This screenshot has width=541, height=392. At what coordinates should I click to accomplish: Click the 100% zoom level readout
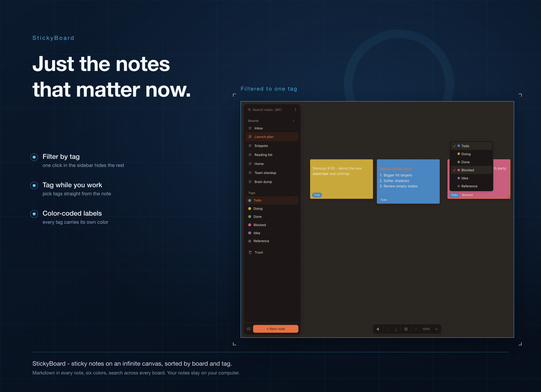[x=426, y=329]
